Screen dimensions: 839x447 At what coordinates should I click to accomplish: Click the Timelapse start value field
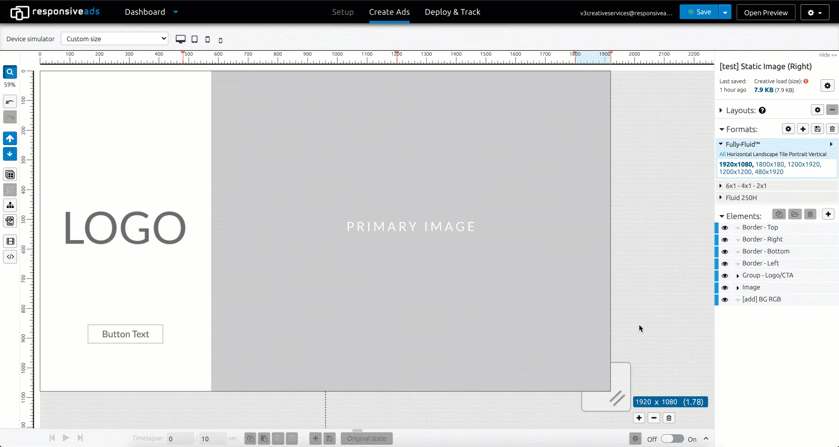pyautogui.click(x=180, y=438)
